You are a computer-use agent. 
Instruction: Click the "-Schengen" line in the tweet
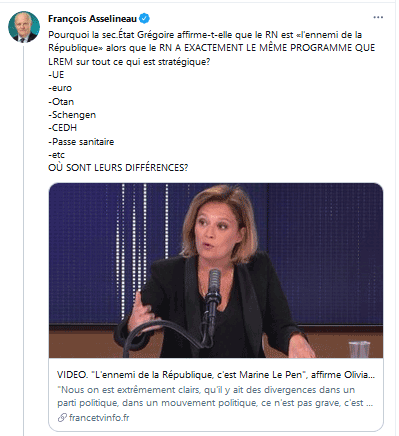(72, 115)
